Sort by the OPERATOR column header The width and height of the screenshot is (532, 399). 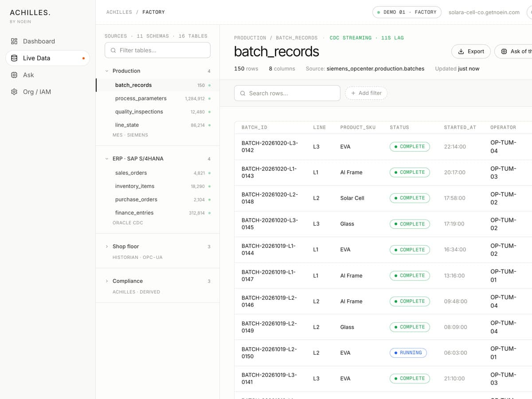[503, 128]
